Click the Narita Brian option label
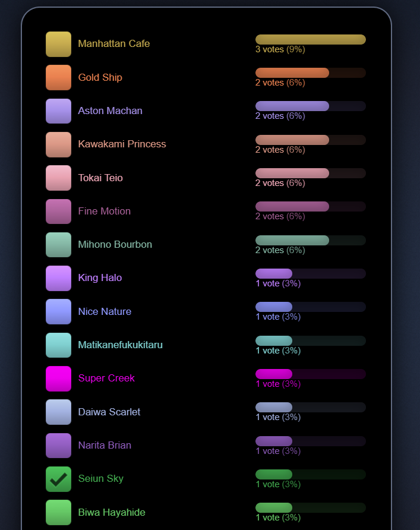Image resolution: width=420 pixels, height=530 pixels. click(x=105, y=445)
